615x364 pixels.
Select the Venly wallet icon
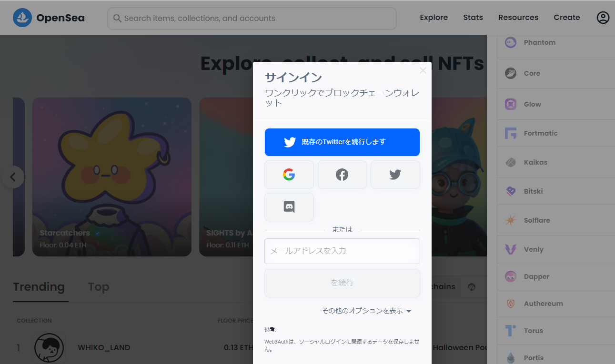click(x=510, y=249)
